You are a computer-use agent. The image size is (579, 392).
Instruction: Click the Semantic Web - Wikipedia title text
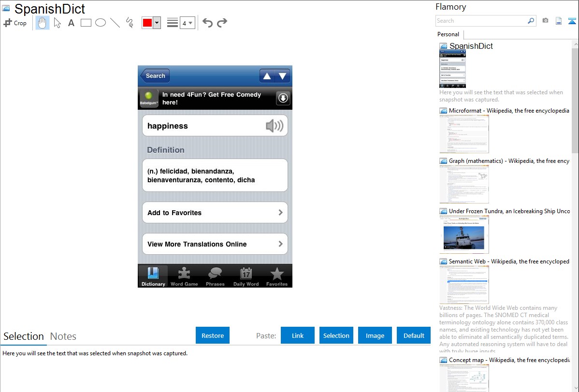coord(509,261)
